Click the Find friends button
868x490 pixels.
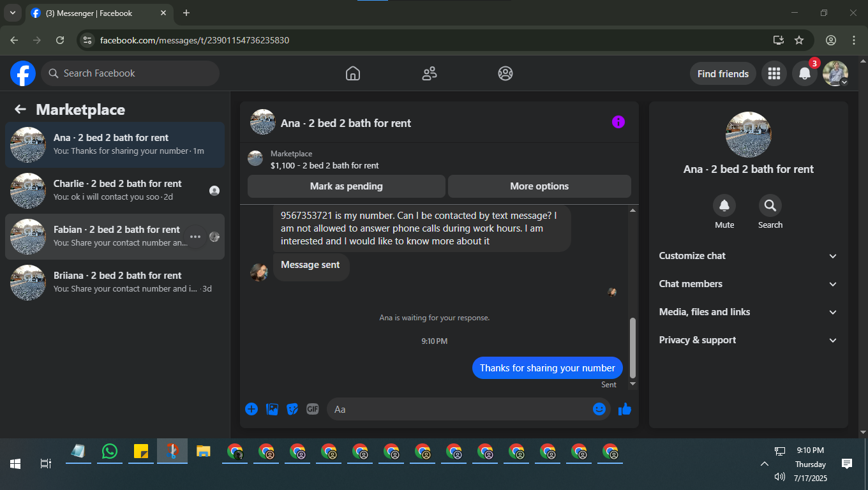click(723, 73)
